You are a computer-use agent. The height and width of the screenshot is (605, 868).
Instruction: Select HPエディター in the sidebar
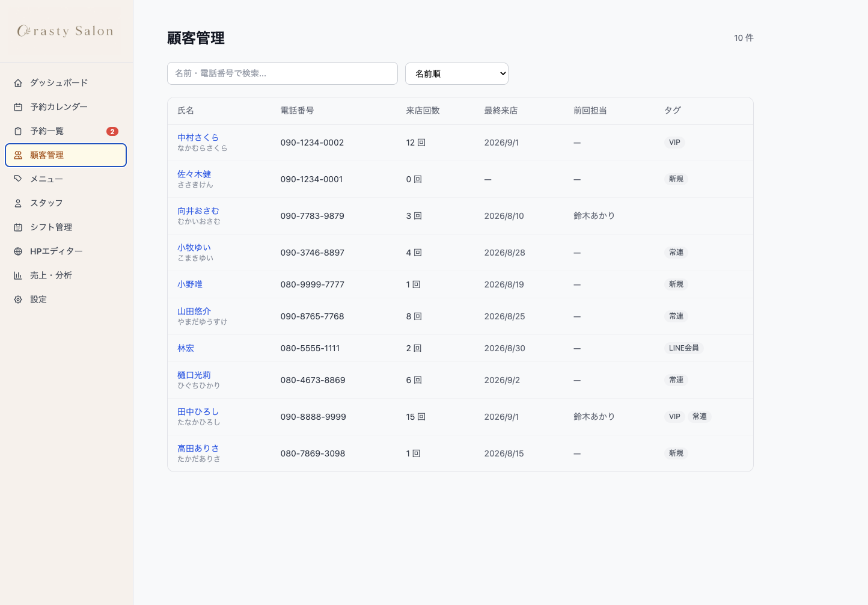(x=66, y=251)
